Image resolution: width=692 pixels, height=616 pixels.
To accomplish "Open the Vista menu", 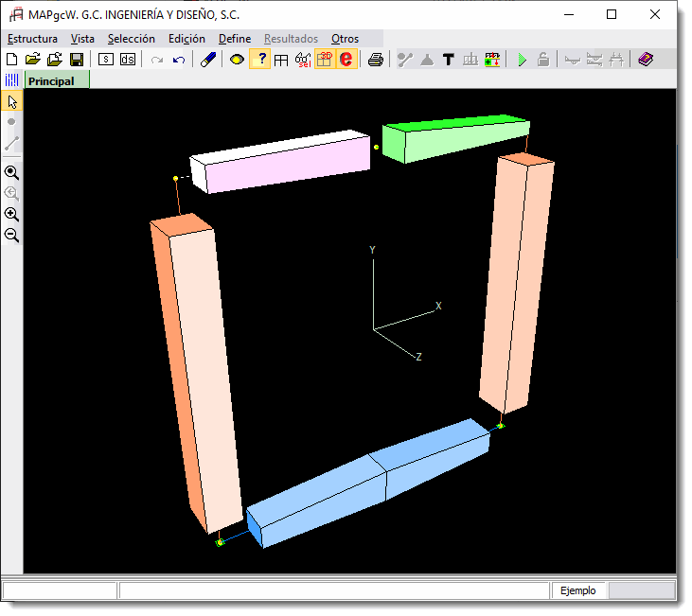I will point(82,39).
